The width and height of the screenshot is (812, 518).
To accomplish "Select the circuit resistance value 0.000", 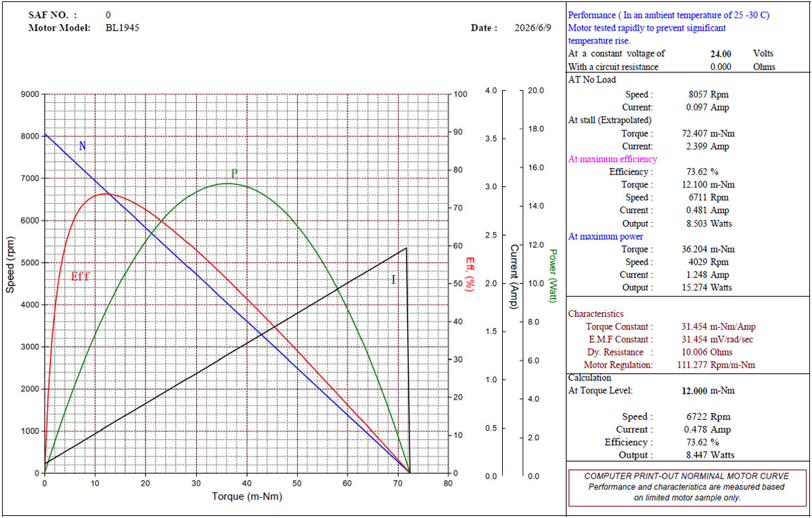I will click(x=721, y=67).
